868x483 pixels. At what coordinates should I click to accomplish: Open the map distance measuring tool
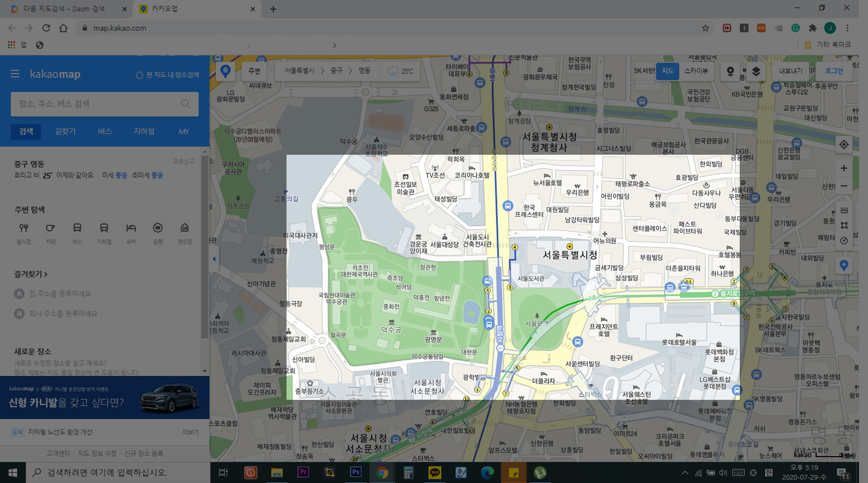click(x=844, y=211)
